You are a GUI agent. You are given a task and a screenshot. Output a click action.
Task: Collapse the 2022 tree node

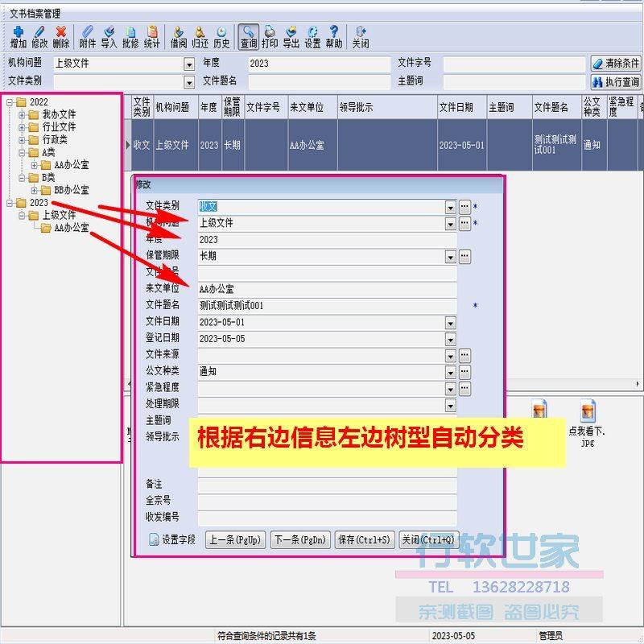point(10,102)
